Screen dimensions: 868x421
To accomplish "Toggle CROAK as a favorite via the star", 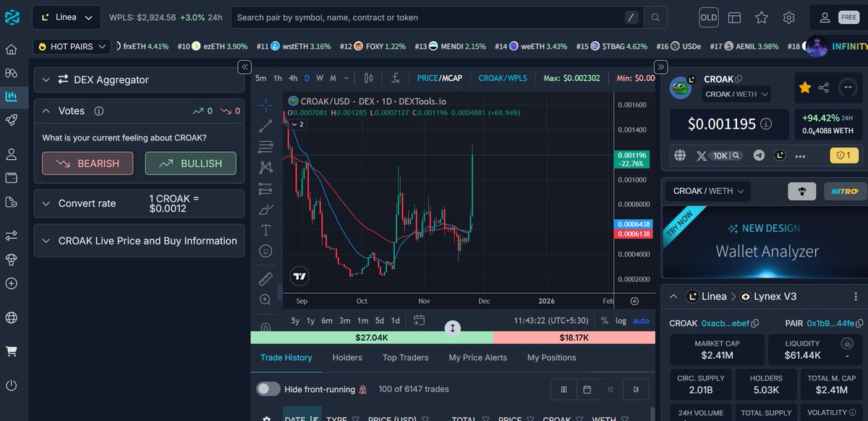I will [x=804, y=88].
